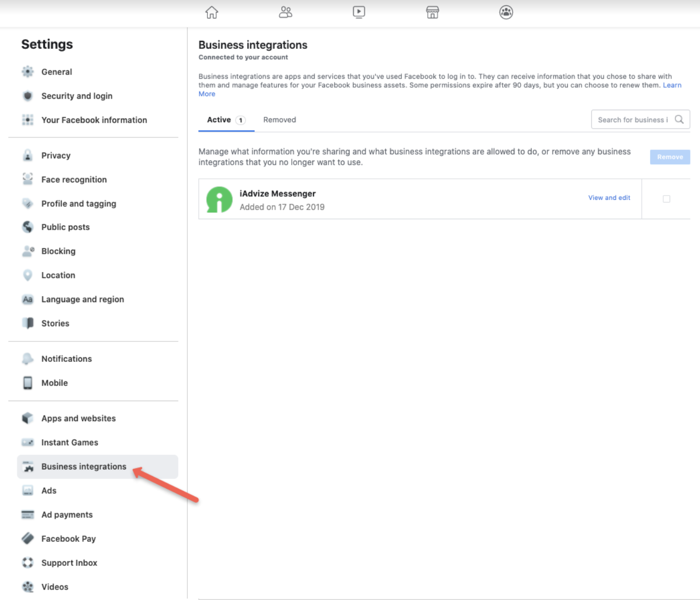
Task: Click the Notifications bell icon
Action: tap(28, 359)
